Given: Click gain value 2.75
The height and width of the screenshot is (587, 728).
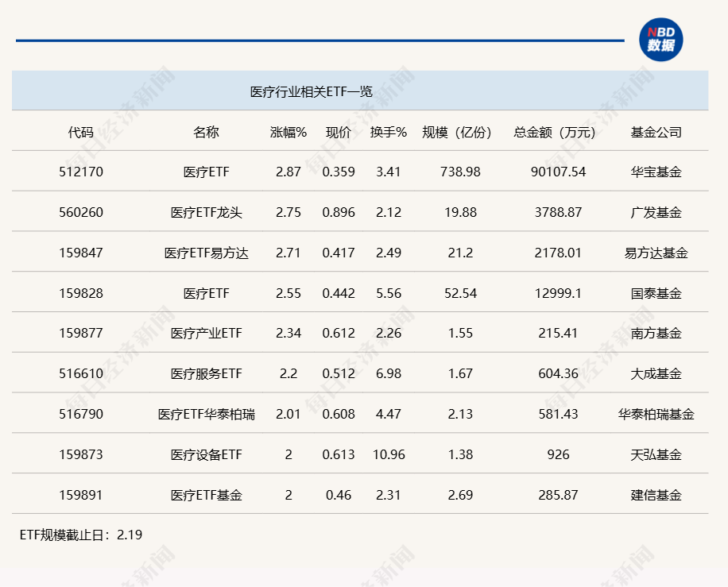Looking at the screenshot, I should pyautogui.click(x=288, y=212).
